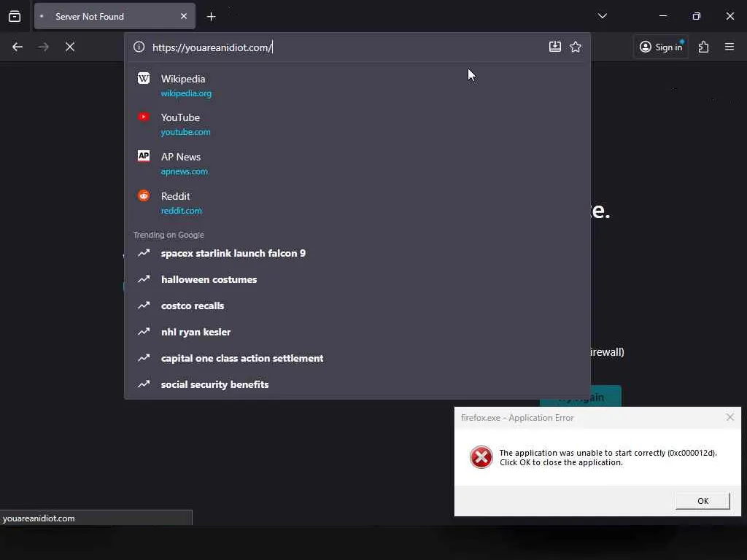Viewport: 747px width, 560px height.
Task: Click the orange Reddit favicon
Action: tap(144, 195)
